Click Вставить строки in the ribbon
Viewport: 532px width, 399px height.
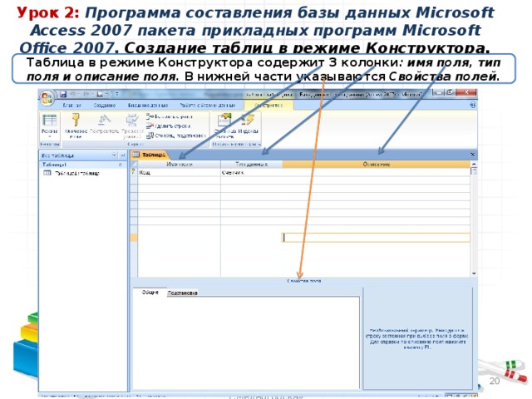tap(170, 116)
